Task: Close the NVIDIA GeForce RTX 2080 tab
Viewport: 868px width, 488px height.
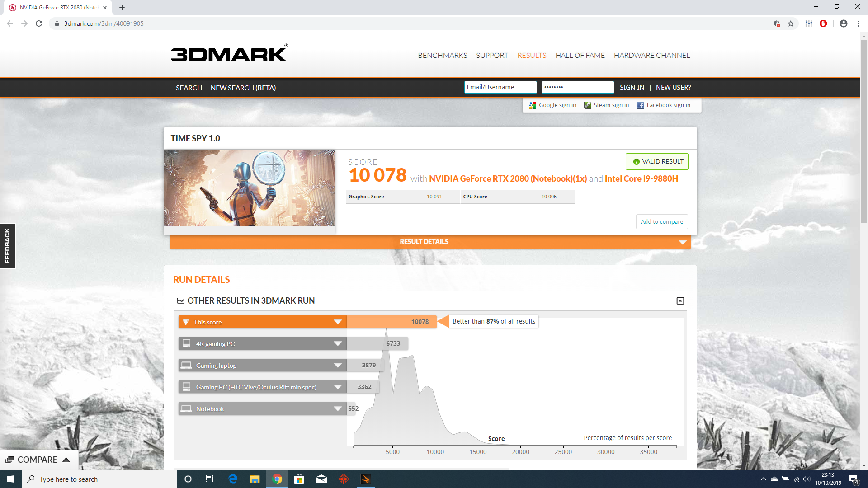Action: pos(105,8)
